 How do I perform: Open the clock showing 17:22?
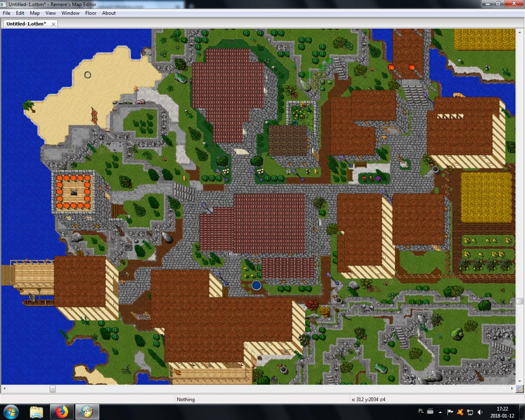coord(502,412)
